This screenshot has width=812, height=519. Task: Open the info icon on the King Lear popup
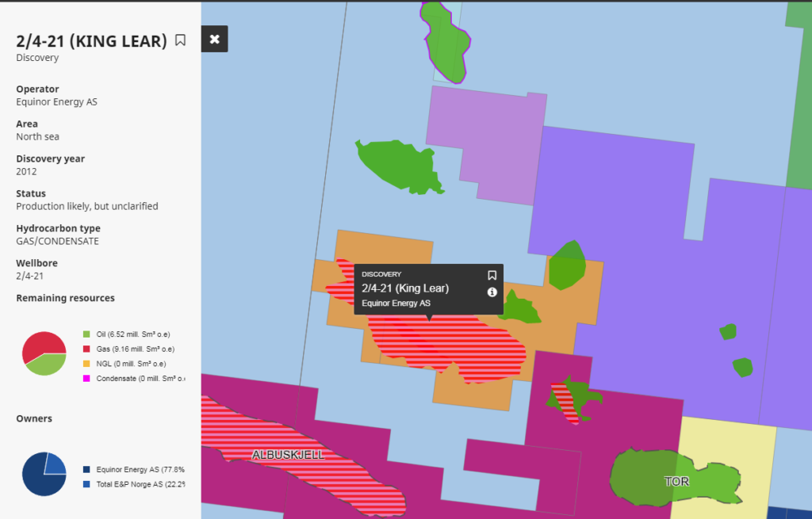(x=491, y=292)
